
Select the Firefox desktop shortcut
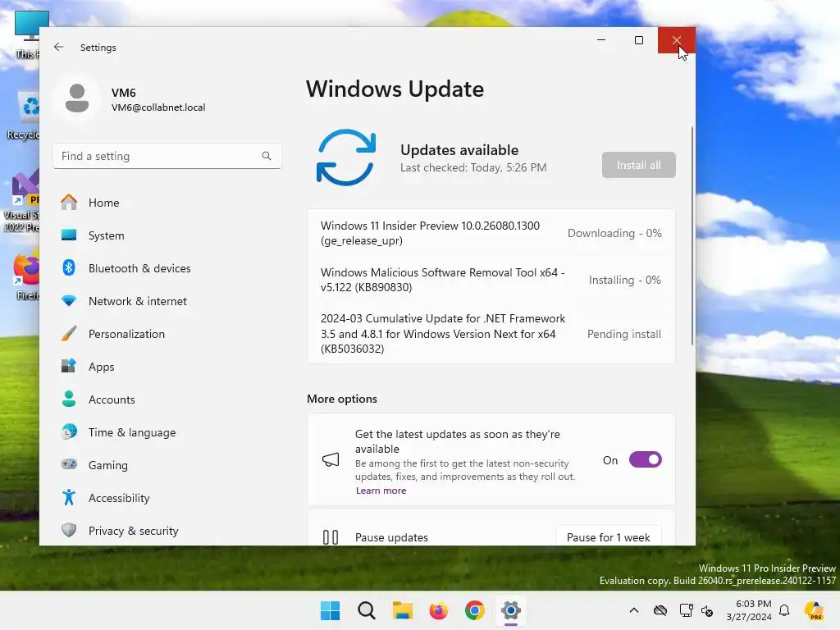coord(27,276)
